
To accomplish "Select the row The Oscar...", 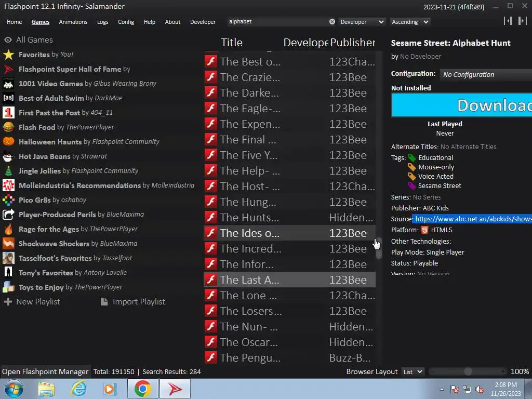I will (289, 342).
